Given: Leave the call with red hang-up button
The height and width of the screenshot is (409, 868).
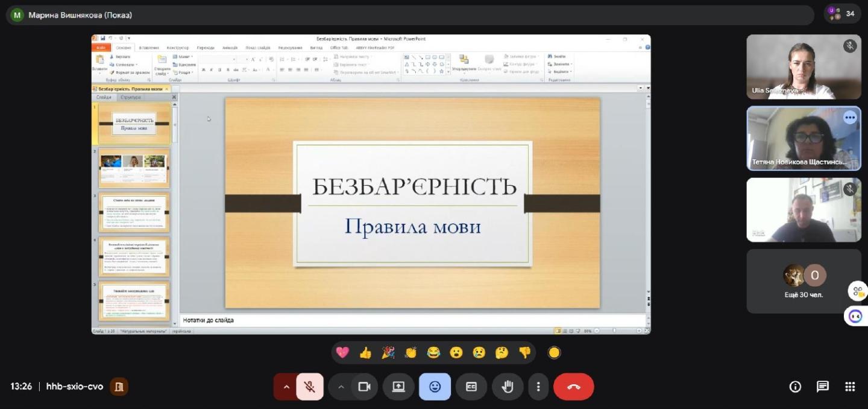Looking at the screenshot, I should [x=574, y=387].
